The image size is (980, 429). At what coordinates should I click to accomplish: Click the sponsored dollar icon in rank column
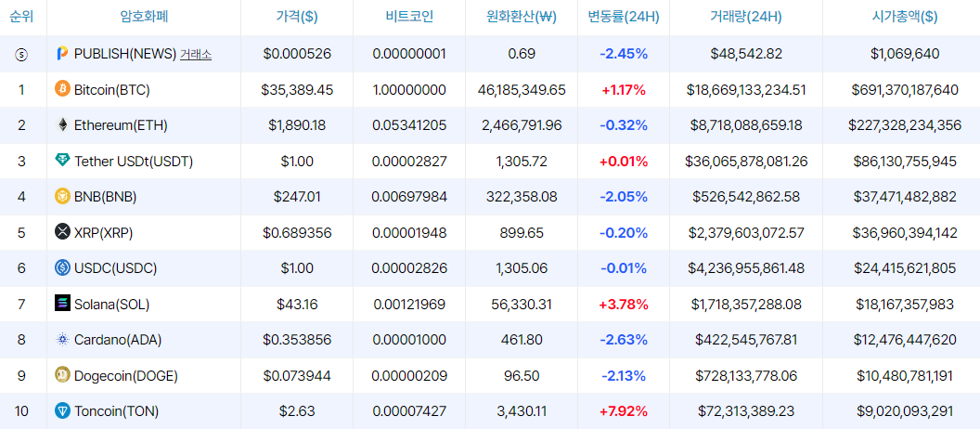(x=20, y=55)
